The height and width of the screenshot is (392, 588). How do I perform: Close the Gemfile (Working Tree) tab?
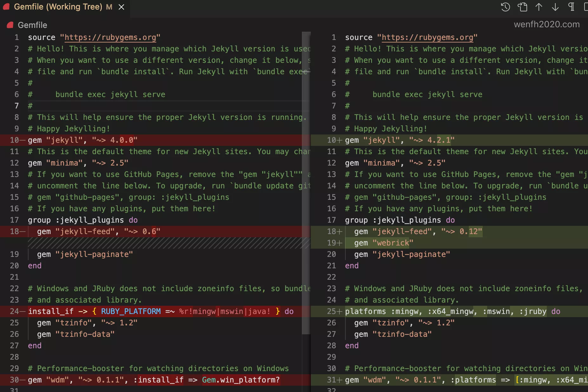click(121, 7)
